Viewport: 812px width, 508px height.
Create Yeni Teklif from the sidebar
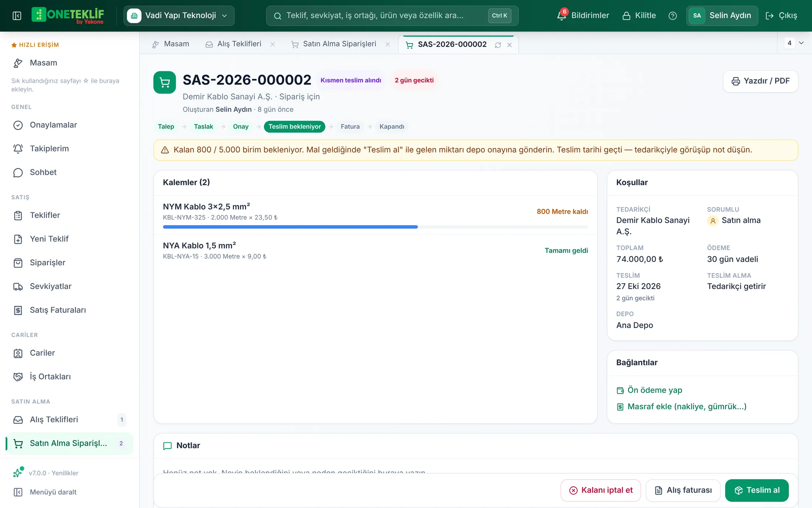pos(69,239)
